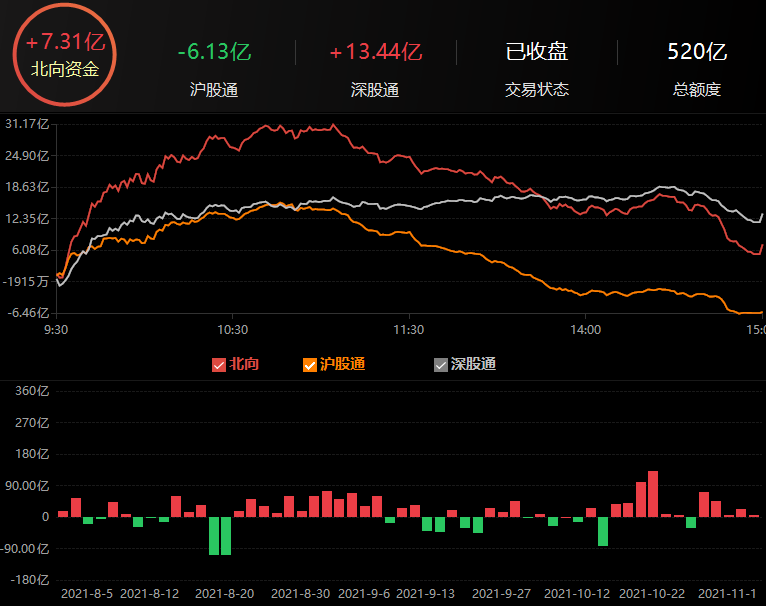Select the +13.44亿 深股通 net flow value
This screenshot has width=766, height=606.
pos(375,52)
